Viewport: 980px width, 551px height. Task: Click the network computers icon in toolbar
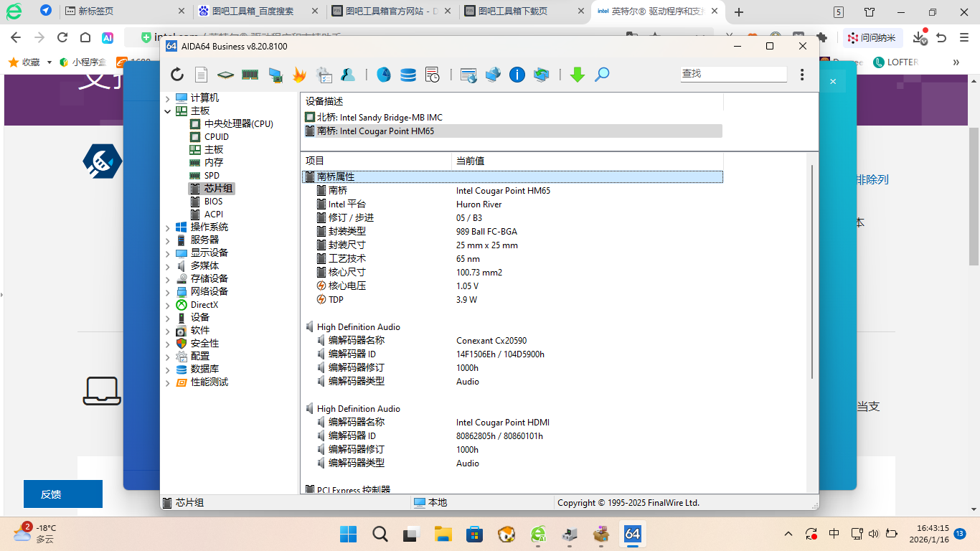pyautogui.click(x=275, y=75)
